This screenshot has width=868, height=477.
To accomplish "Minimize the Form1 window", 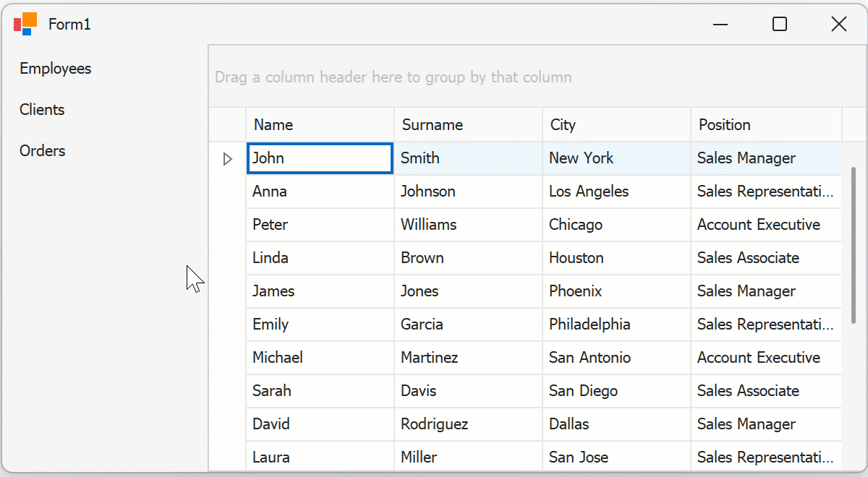I will [x=720, y=25].
